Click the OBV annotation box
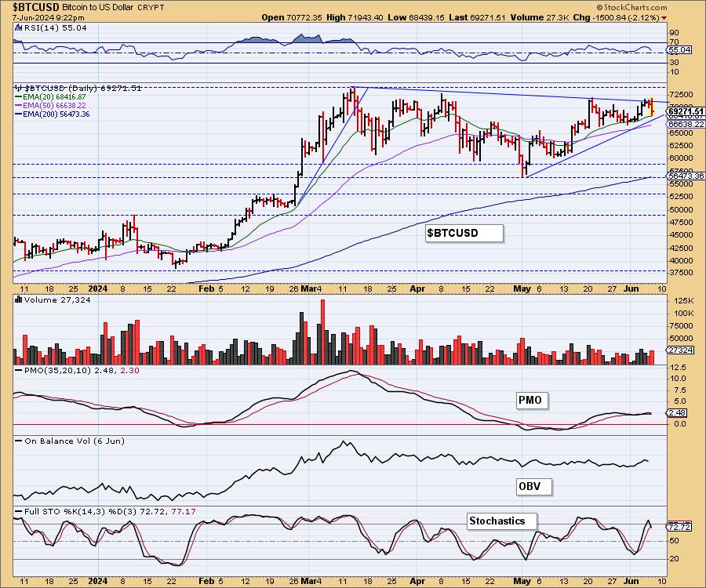Screen dimensions: 706x588 [534, 486]
